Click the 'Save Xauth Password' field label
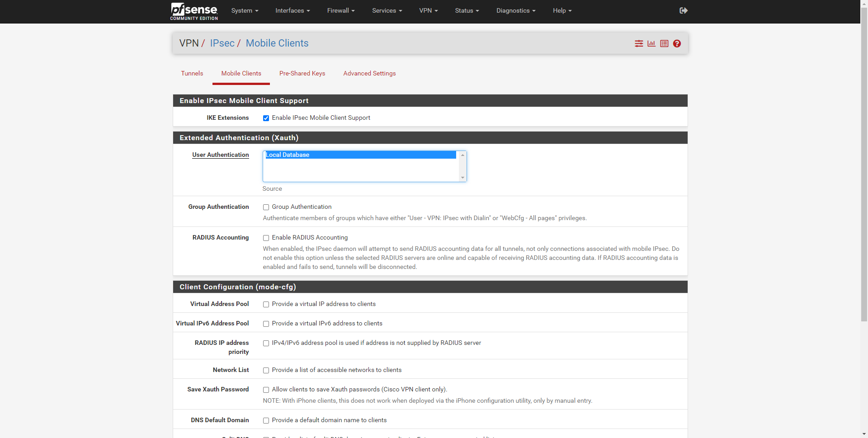The width and height of the screenshot is (868, 438). [x=218, y=390]
